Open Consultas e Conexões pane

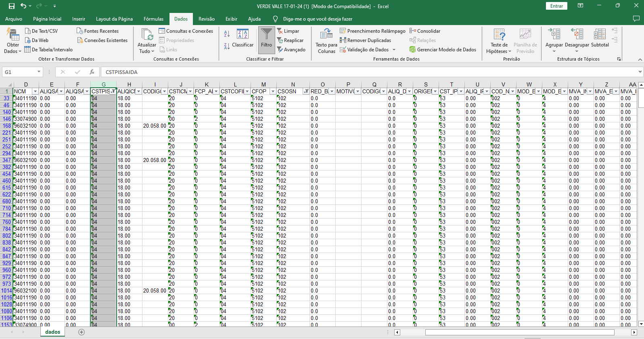[186, 31]
